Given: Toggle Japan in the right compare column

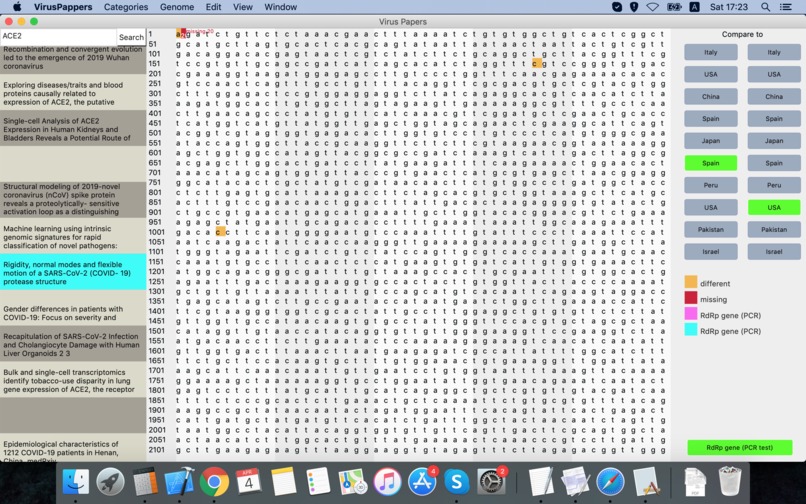Looking at the screenshot, I should pyautogui.click(x=774, y=141).
